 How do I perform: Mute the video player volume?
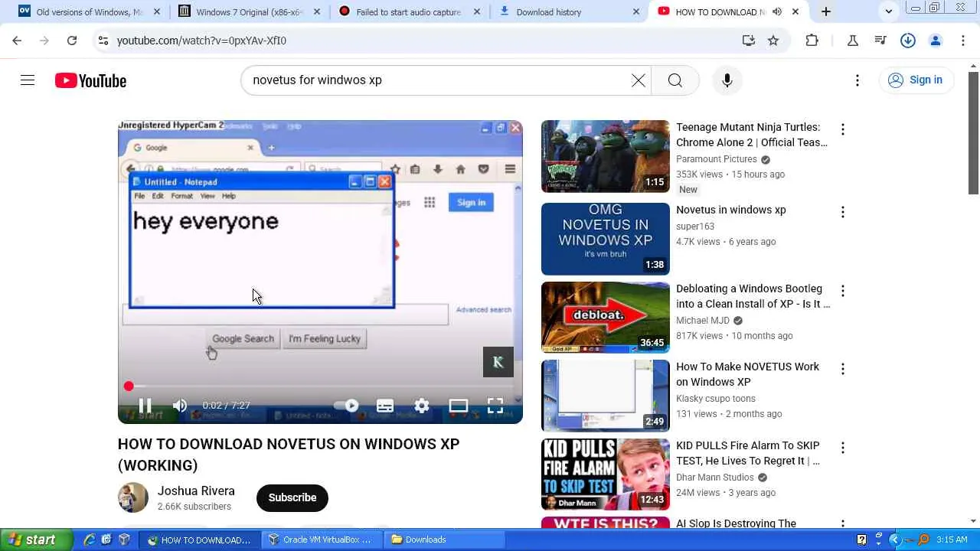pyautogui.click(x=180, y=406)
